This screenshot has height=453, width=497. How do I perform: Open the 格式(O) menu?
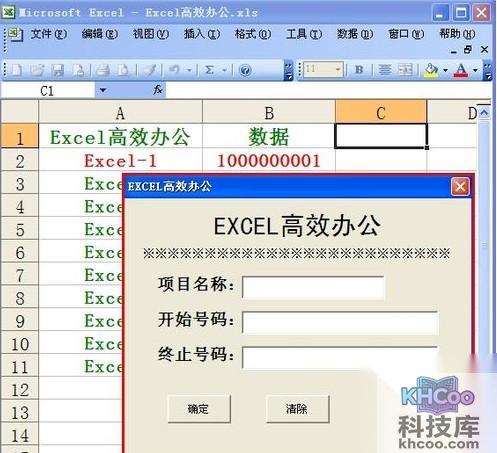tap(253, 34)
